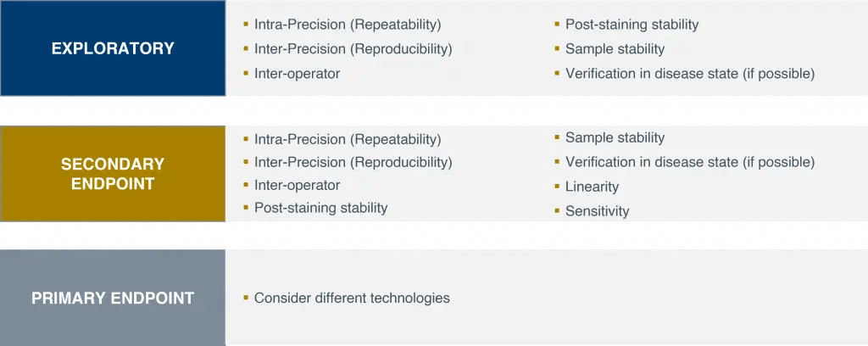
Task: Click Consider different technologies text
Action: (x=352, y=298)
